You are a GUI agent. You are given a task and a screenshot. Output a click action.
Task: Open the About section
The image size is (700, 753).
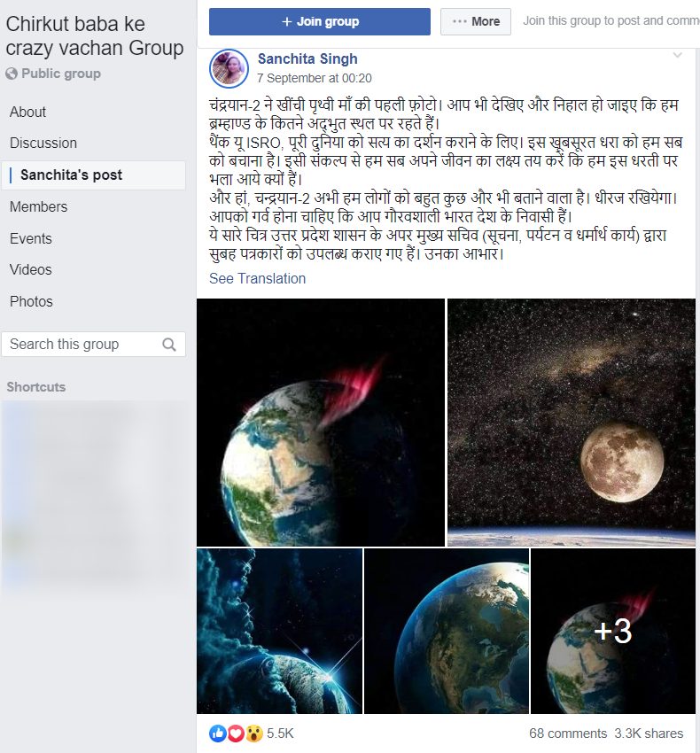[27, 112]
